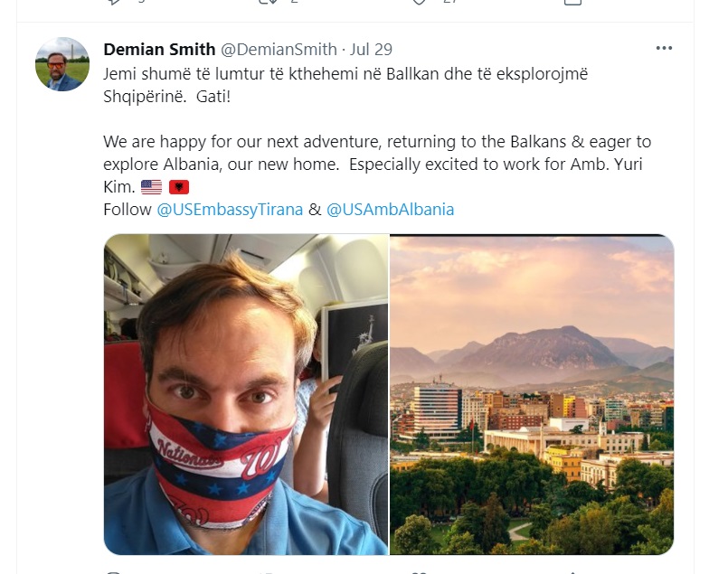Viewport: 728px width, 574px height.
Task: Click the Albanian tweet text paragraph
Action: pyautogui.click(x=345, y=85)
